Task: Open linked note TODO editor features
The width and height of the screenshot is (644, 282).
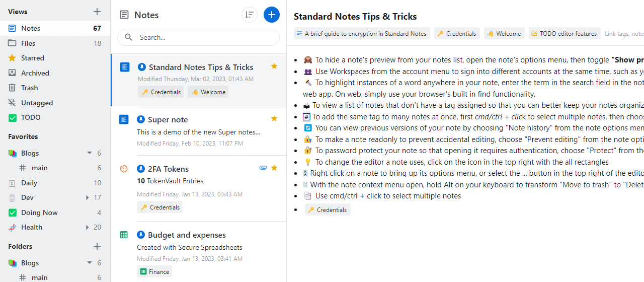Action: (x=565, y=34)
